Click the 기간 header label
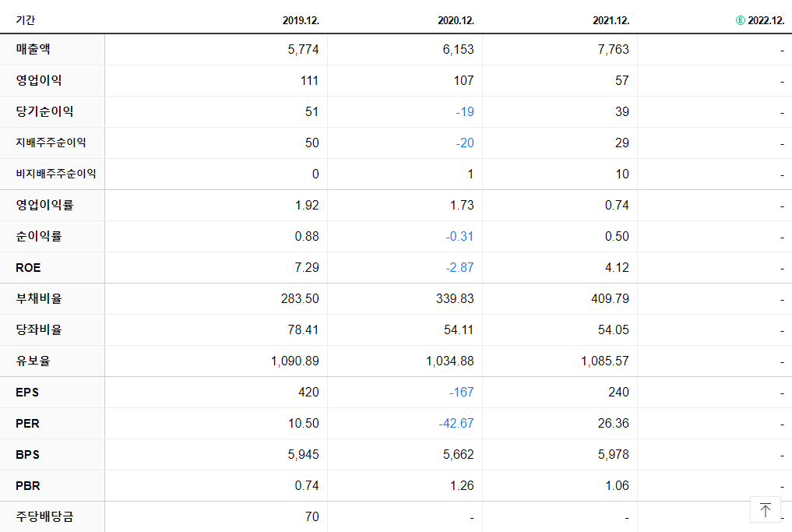Viewport: 792px width, 532px height. pyautogui.click(x=25, y=20)
